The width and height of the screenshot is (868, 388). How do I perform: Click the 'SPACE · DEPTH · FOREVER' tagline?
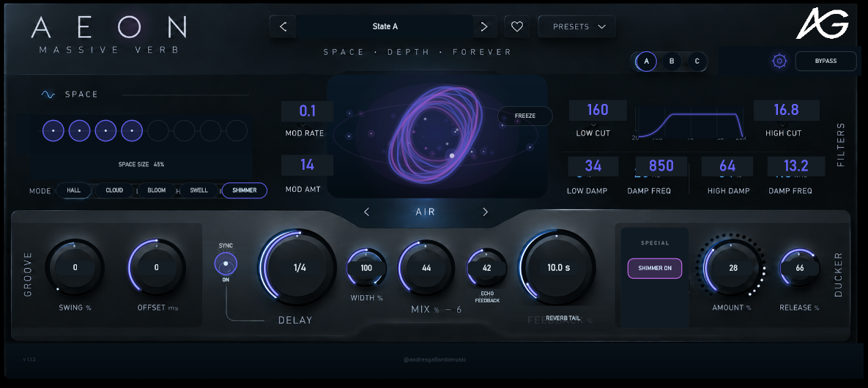[418, 52]
